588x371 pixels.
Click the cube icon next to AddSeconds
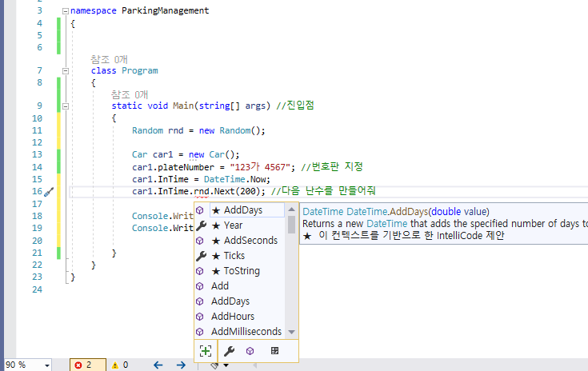200,241
